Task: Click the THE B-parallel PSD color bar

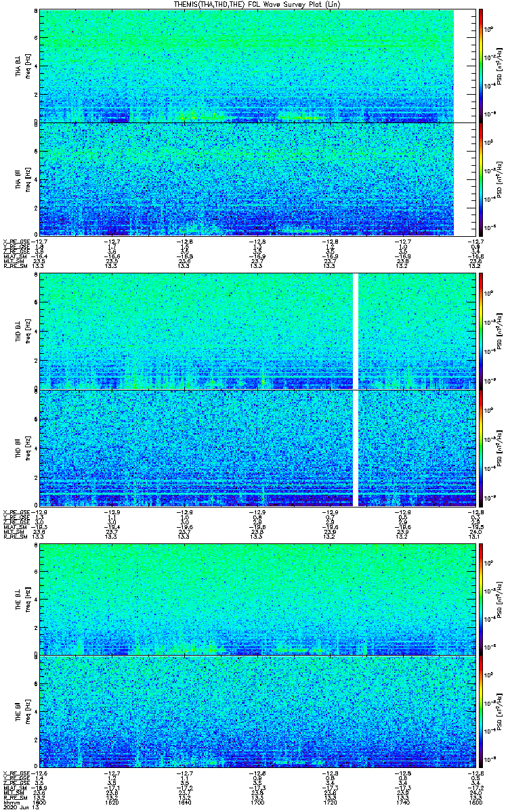Action: pos(480,712)
